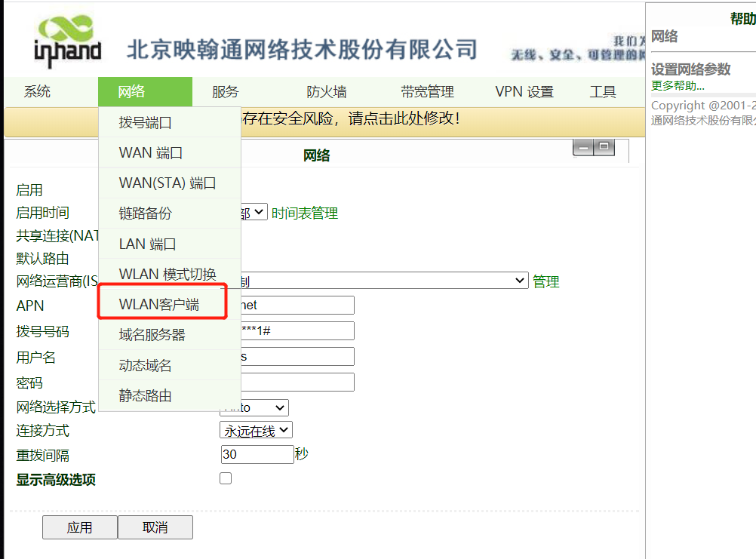Expand the 连接方式 永远在线 dropdown

[x=256, y=430]
